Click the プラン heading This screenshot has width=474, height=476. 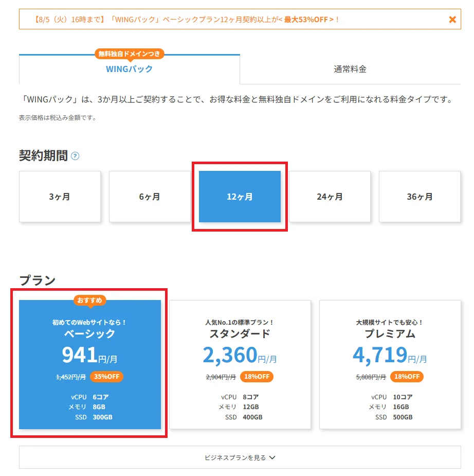point(38,280)
